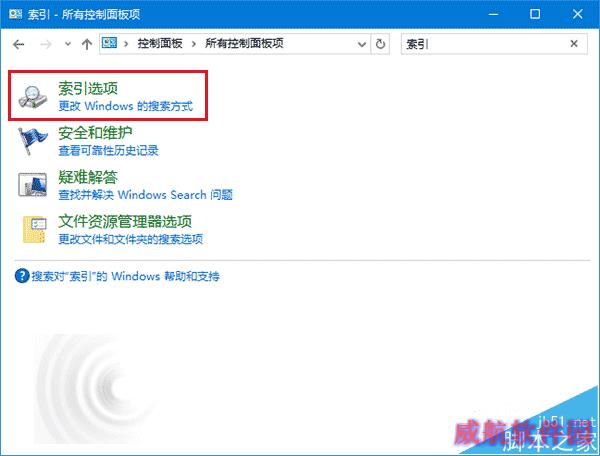Image resolution: width=600 pixels, height=456 pixels.
Task: Expand chevron after 控制面板 breadcrumb
Action: (194, 44)
